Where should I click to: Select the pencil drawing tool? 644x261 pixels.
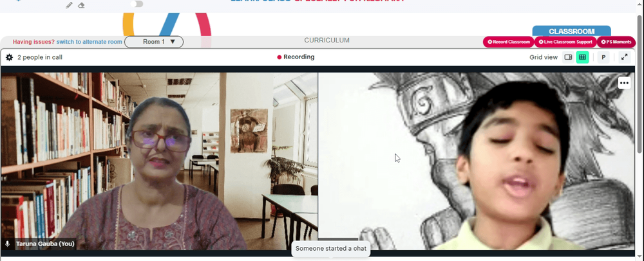[x=69, y=5]
